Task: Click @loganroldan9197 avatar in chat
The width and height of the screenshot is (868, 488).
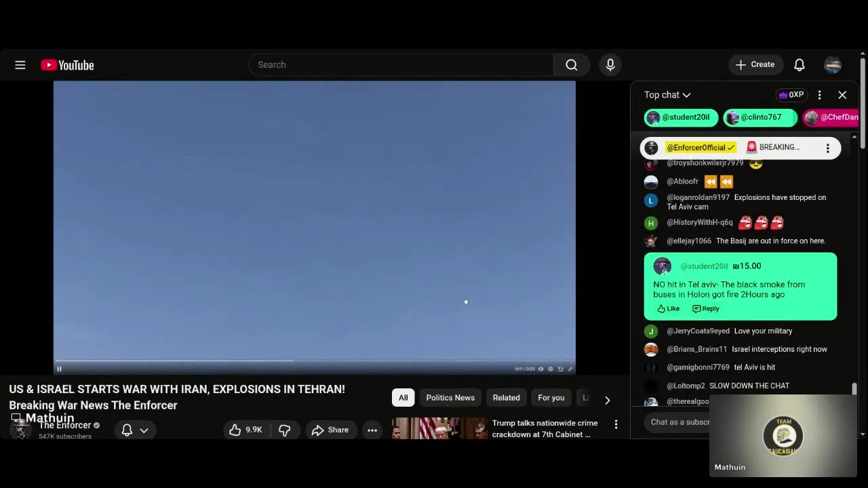Action: click(x=651, y=200)
